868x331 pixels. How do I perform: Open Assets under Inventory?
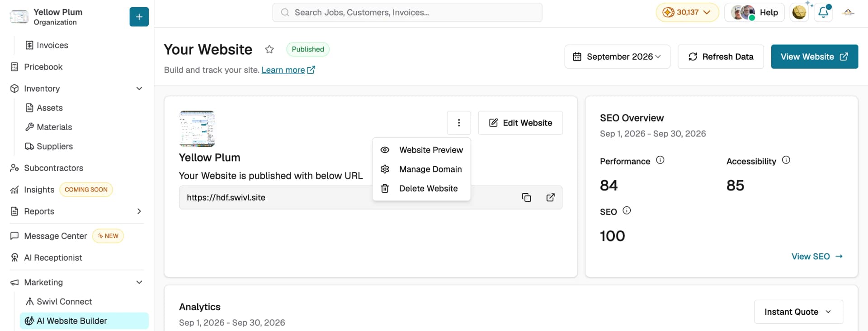pos(44,108)
